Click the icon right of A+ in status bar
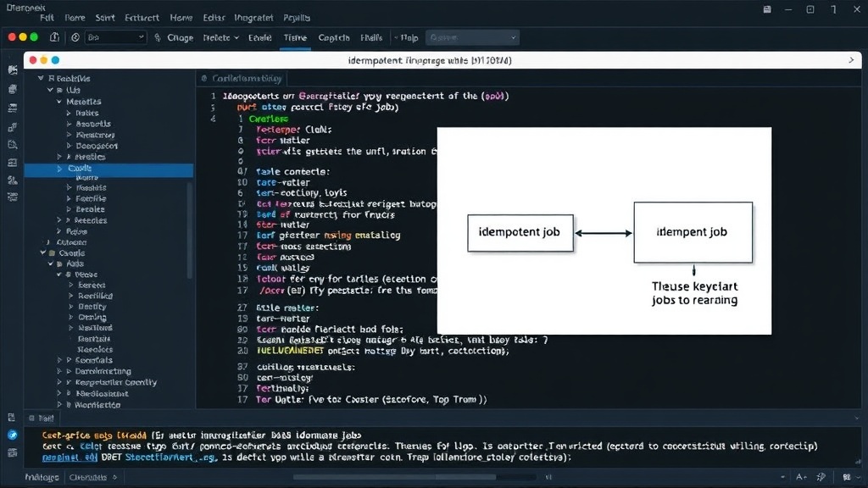This screenshot has height=488, width=868. 821,477
